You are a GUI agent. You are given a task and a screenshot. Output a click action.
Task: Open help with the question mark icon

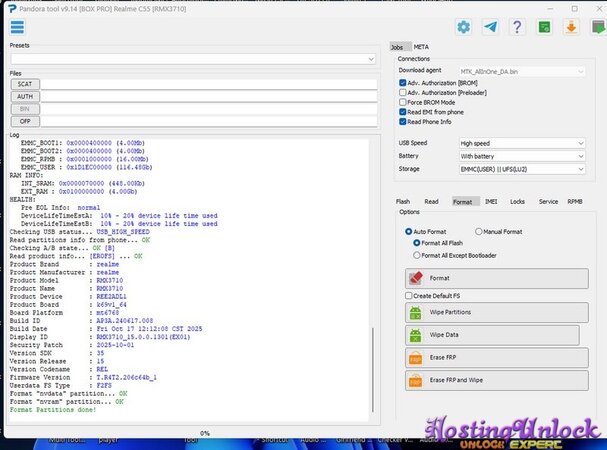tap(517, 27)
